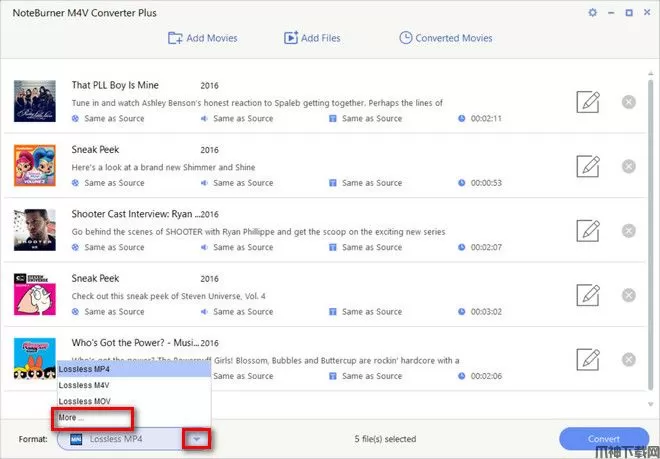This screenshot has height=459, width=660.
Task: Click the edit icon for That PLL Boy Is Mine
Action: (x=588, y=101)
